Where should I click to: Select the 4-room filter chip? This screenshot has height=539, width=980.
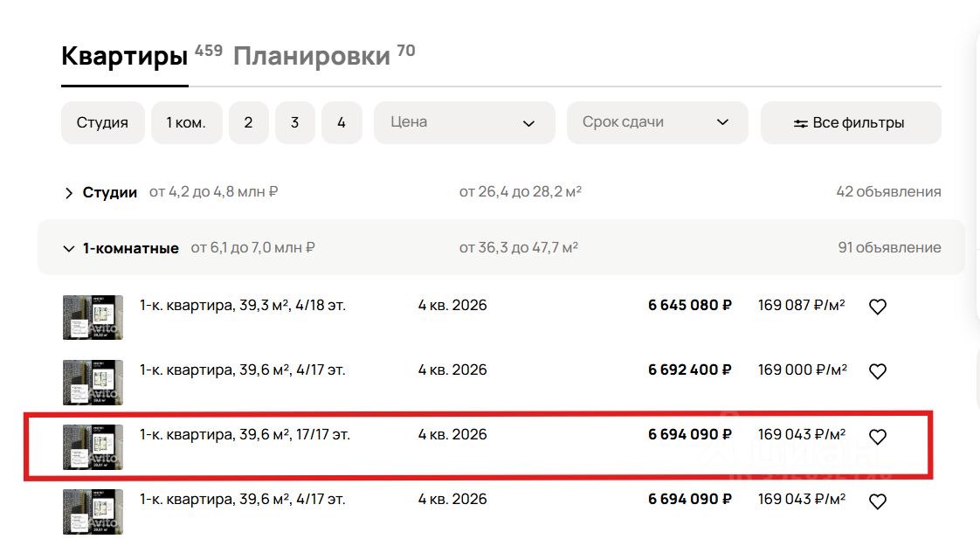point(342,123)
